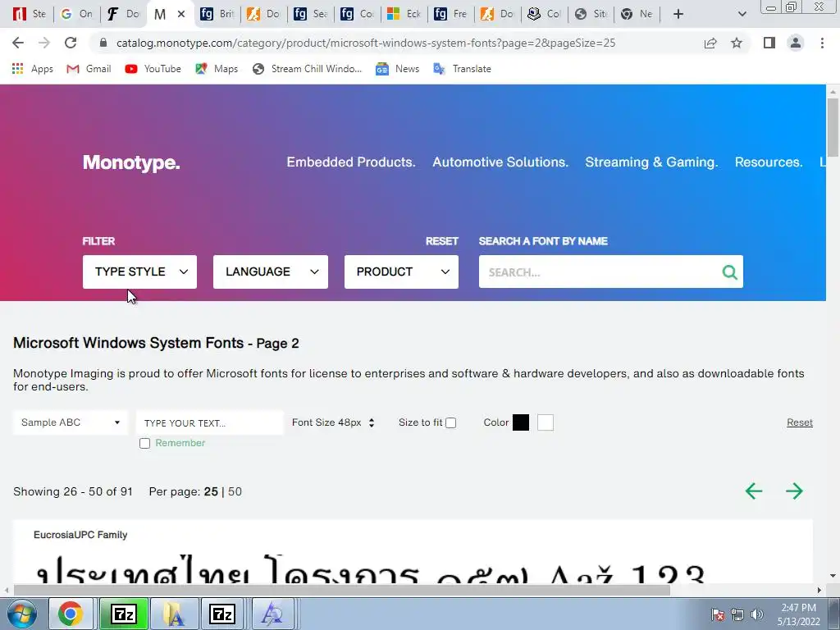Click the Monotype logo
Screen dimensions: 840x630
(131, 162)
